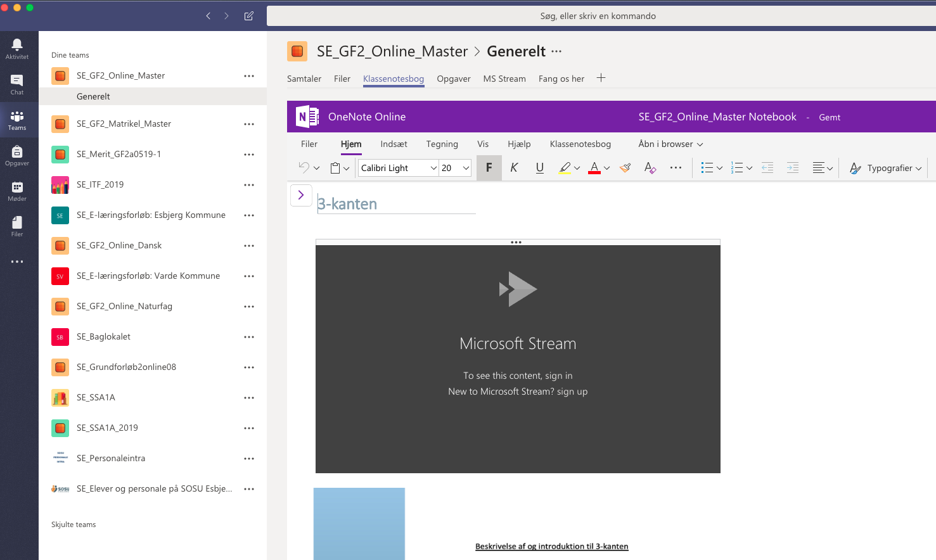Screen dimensions: 936x560
Task: Open SE_GF2_Online_Master Notebook title
Action: coord(717,117)
